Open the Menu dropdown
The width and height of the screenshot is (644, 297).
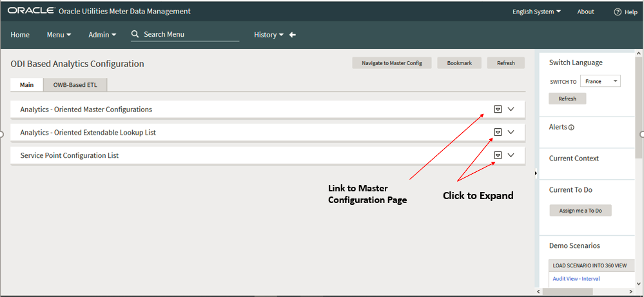point(59,35)
